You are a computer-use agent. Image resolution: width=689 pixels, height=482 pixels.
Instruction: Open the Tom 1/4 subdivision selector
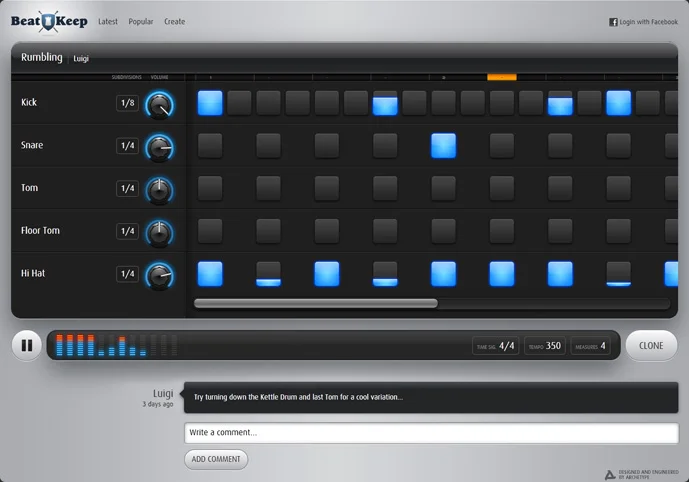pos(127,188)
